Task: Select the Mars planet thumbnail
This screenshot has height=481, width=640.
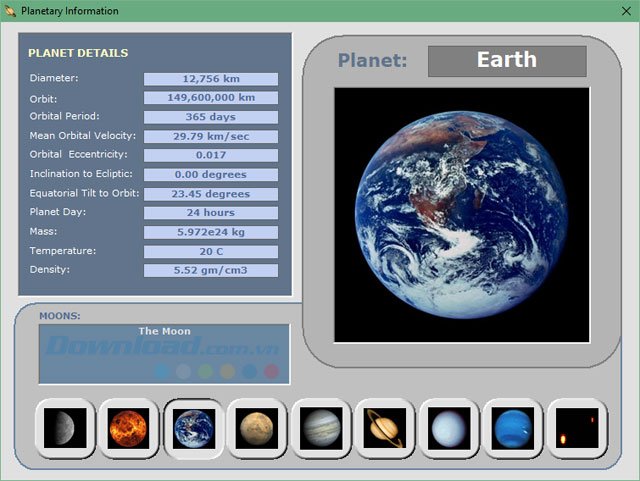Action: pyautogui.click(x=257, y=428)
